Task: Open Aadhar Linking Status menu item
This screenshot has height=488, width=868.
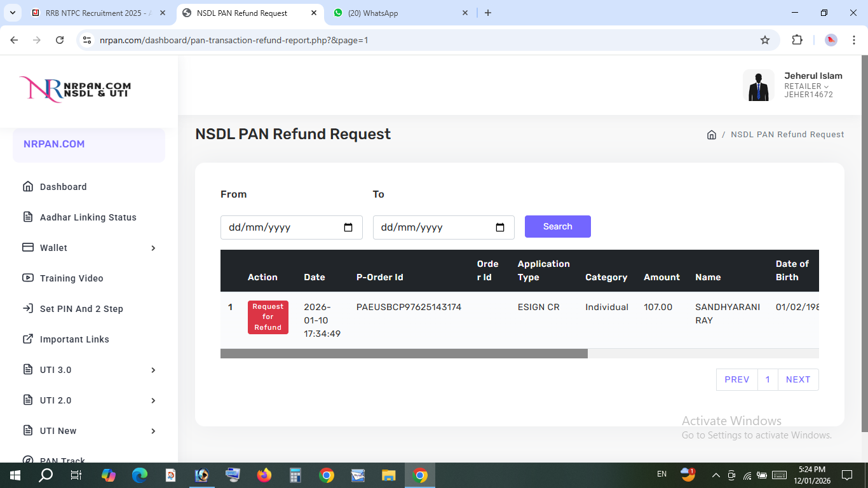Action: click(88, 217)
